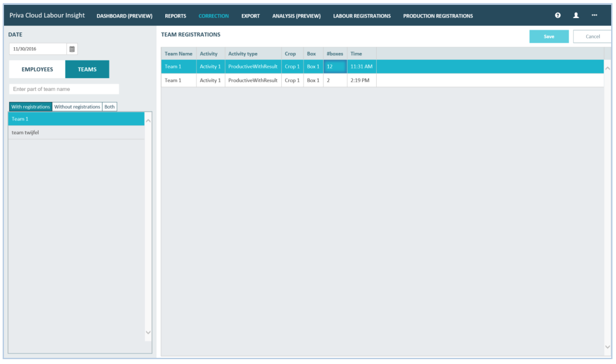Image resolution: width=616 pixels, height=364 pixels.
Task: Click Team 1 cell in the 2:19 PM row
Action: pos(178,80)
